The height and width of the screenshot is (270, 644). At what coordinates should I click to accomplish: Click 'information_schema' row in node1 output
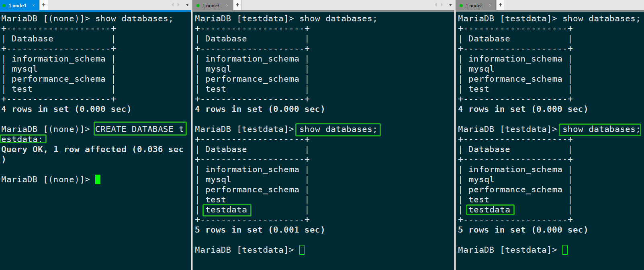[59, 59]
